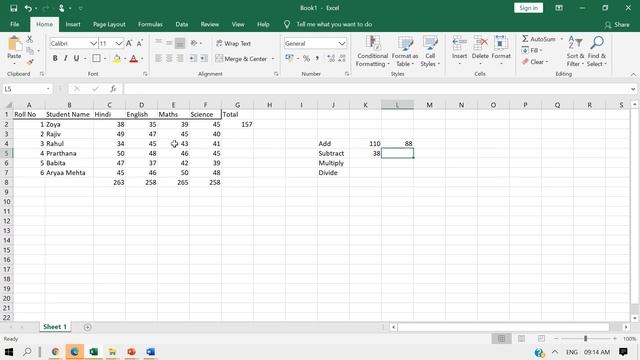640x360 pixels.
Task: Switch to the Formulas tab
Action: click(x=150, y=24)
